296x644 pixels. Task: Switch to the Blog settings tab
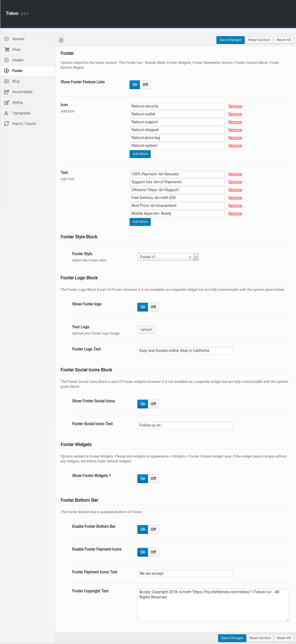[27, 81]
